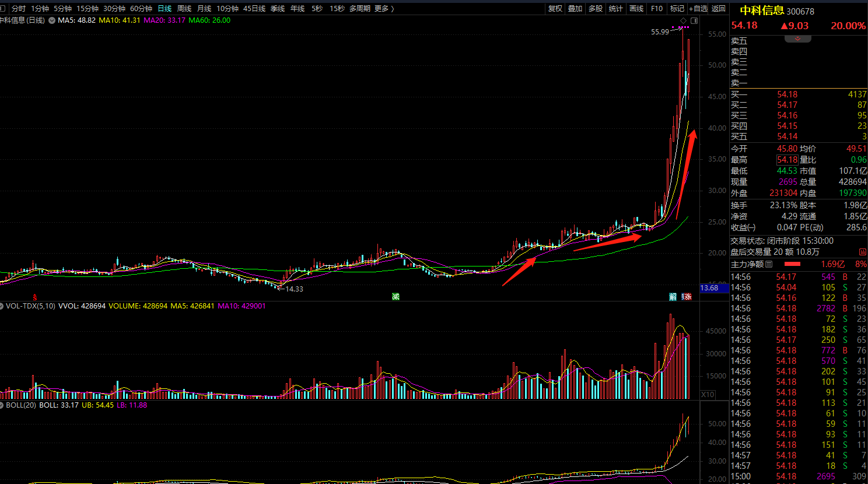This screenshot has width=868, height=484.
Task: Click the 中科信息 stock name header
Action: pos(762,10)
